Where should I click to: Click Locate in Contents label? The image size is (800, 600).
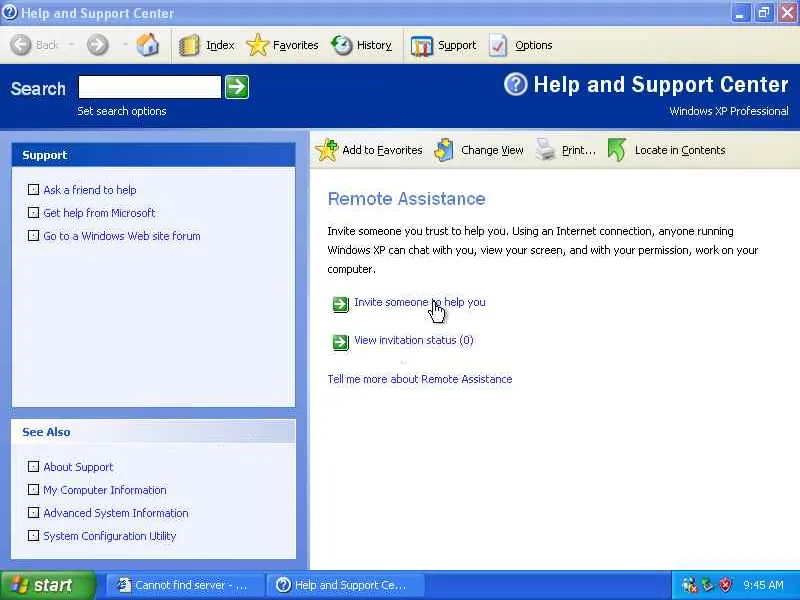click(680, 150)
